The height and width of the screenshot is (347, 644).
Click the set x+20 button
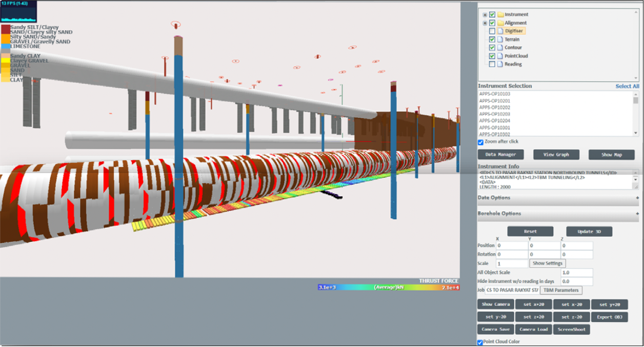[x=533, y=304]
